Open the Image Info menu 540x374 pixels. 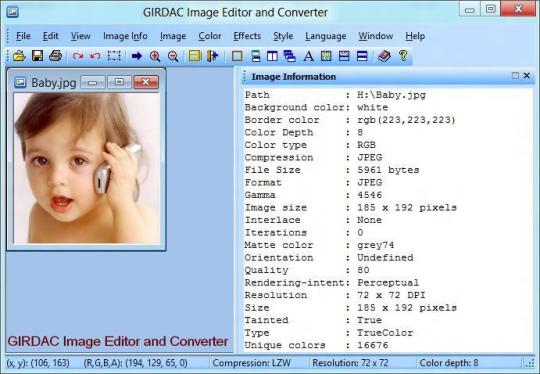[125, 36]
